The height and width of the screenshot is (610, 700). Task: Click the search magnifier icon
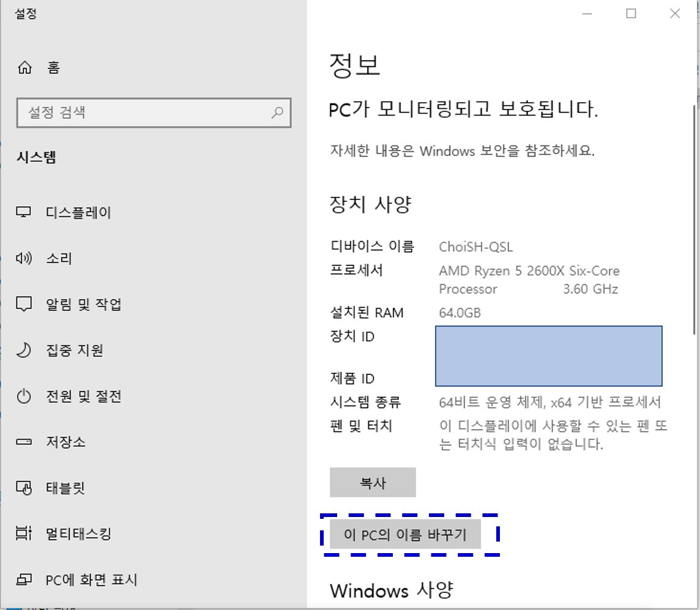pos(278,113)
